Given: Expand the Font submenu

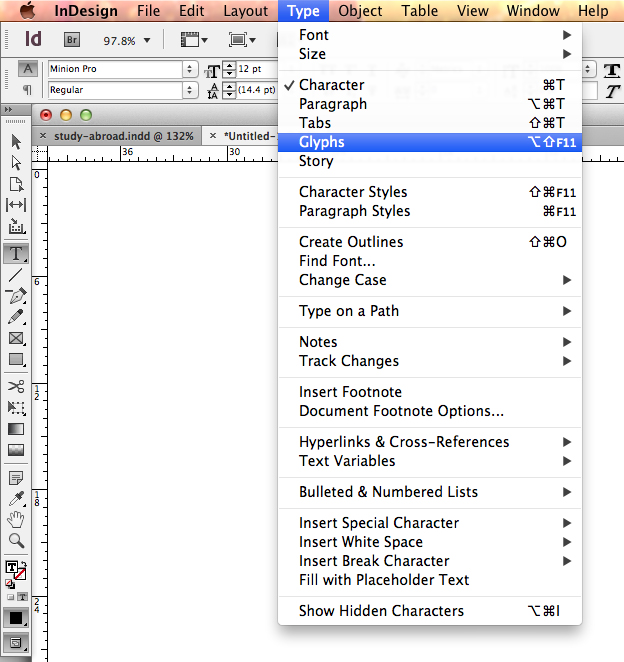Looking at the screenshot, I should (430, 35).
